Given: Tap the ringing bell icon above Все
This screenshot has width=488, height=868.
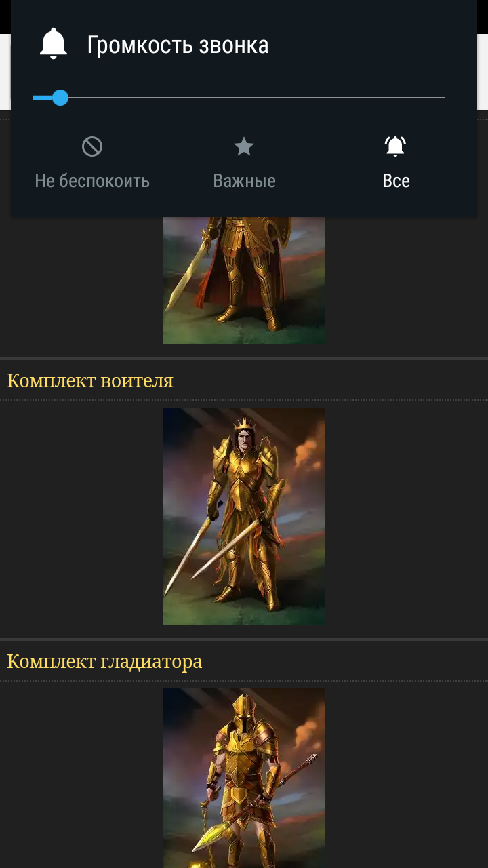Looking at the screenshot, I should [396, 146].
